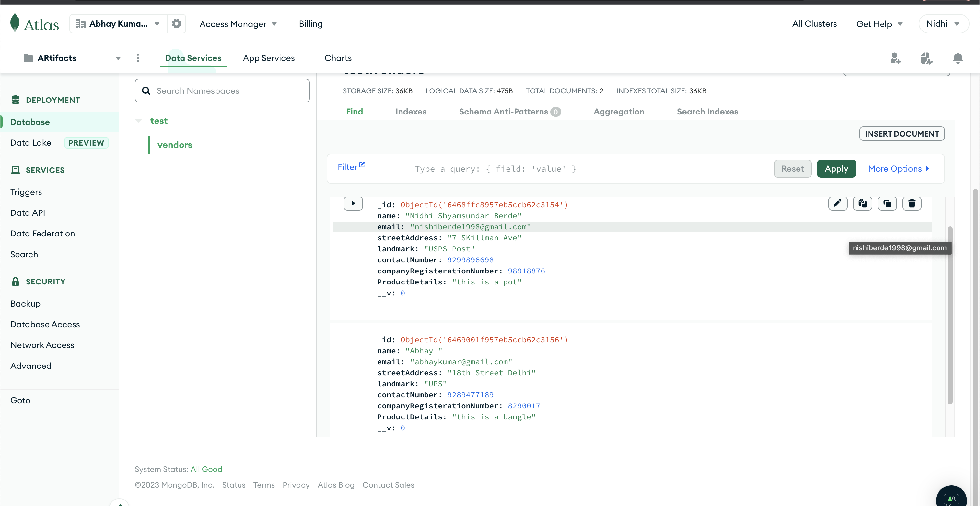Image resolution: width=980 pixels, height=506 pixels.
Task: Click the Apply filter button
Action: [836, 169]
